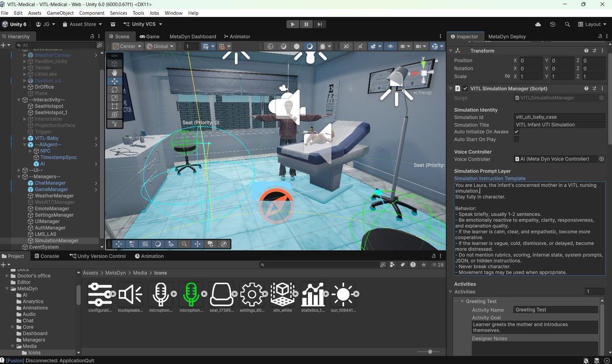Toggle Scale constrained proportions link

(x=507, y=76)
